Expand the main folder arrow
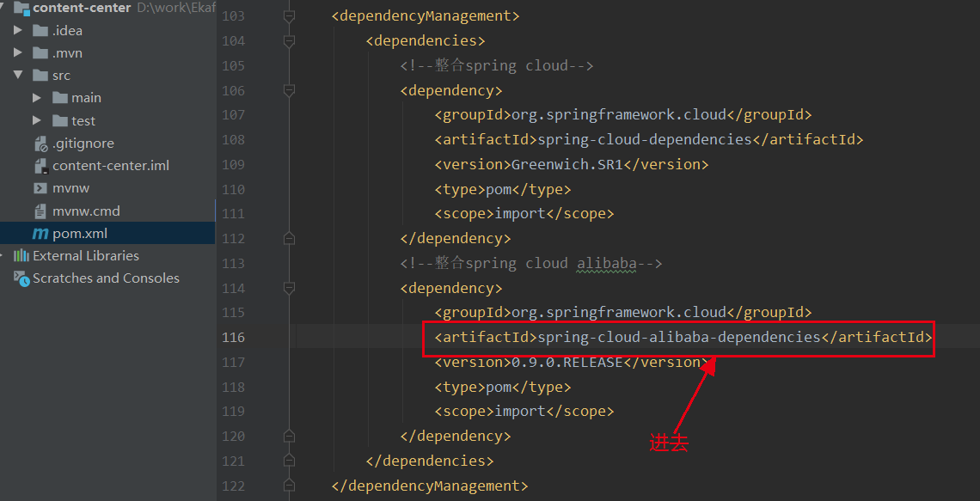Viewport: 980px width, 501px height. tap(37, 98)
